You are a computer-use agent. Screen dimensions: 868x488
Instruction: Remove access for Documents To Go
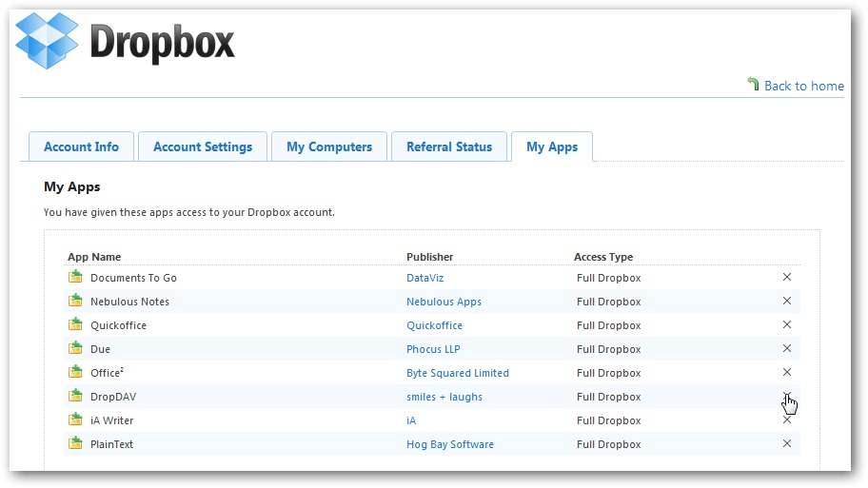point(786,277)
